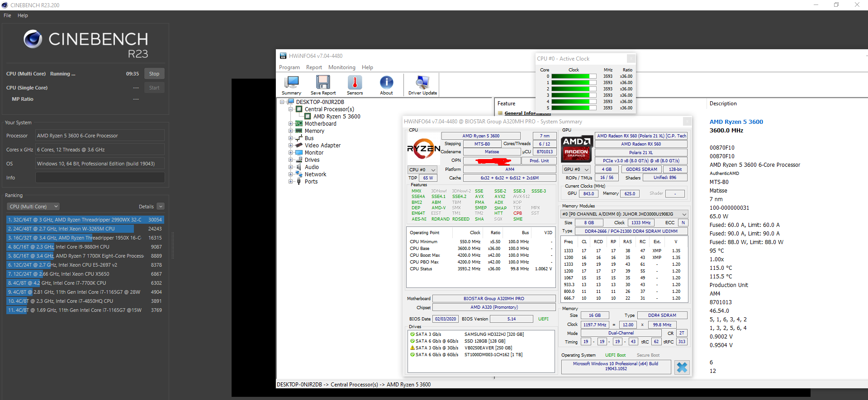Close the CPU #0 Active Clock popup
The width and height of the screenshot is (868, 400).
(x=631, y=58)
